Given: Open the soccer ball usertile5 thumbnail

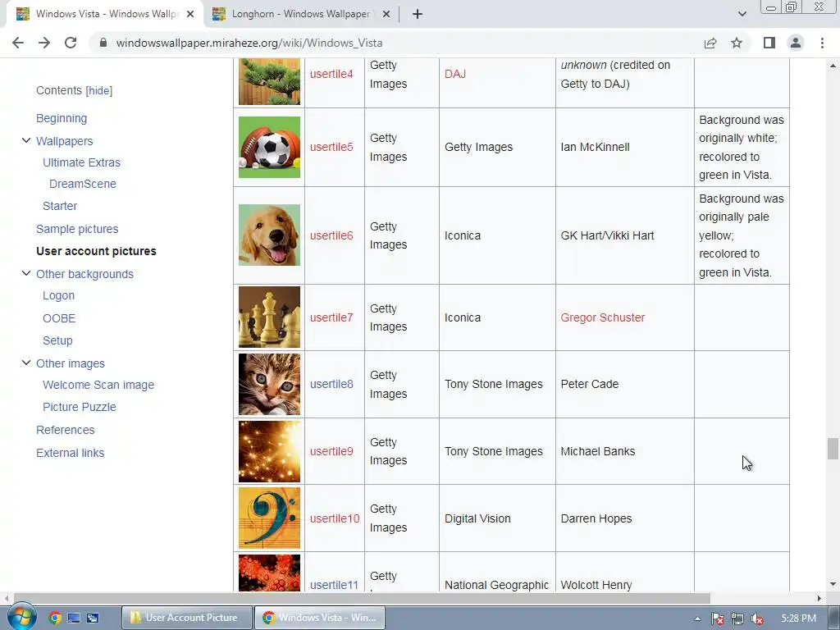Looking at the screenshot, I should click(x=269, y=148).
